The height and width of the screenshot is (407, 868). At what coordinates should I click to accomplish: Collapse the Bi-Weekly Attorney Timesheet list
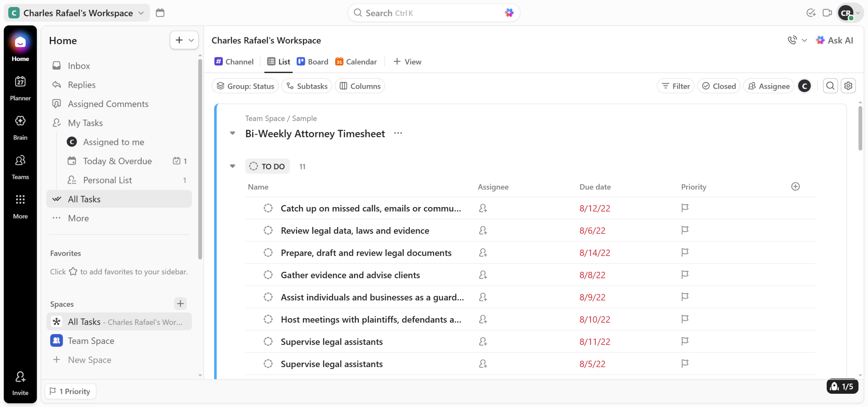point(233,133)
